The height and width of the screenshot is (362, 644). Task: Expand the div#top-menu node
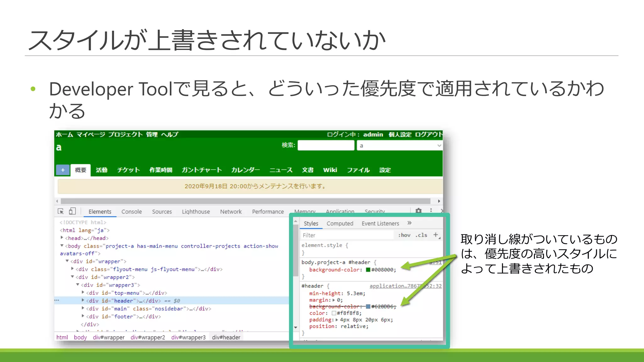(x=83, y=292)
